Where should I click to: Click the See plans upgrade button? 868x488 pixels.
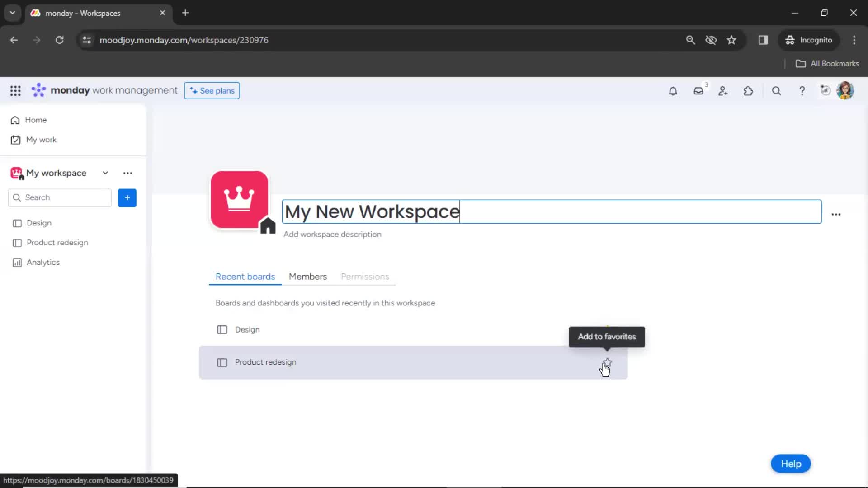click(211, 90)
